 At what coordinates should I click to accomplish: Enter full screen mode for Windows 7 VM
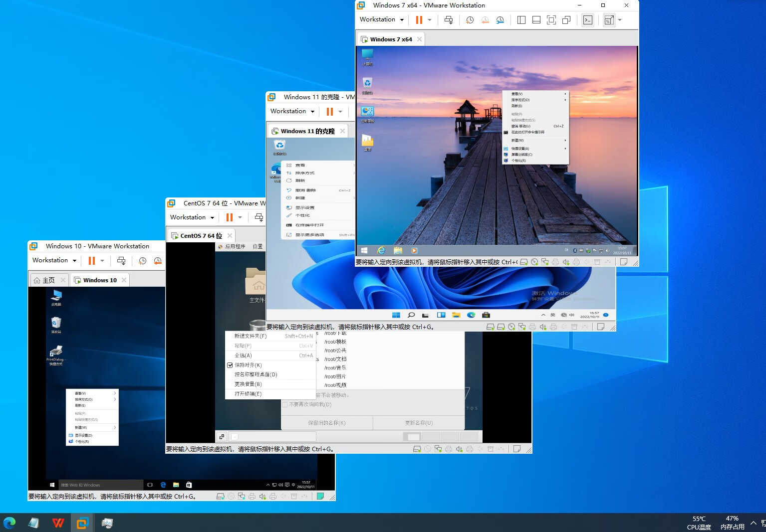[551, 20]
